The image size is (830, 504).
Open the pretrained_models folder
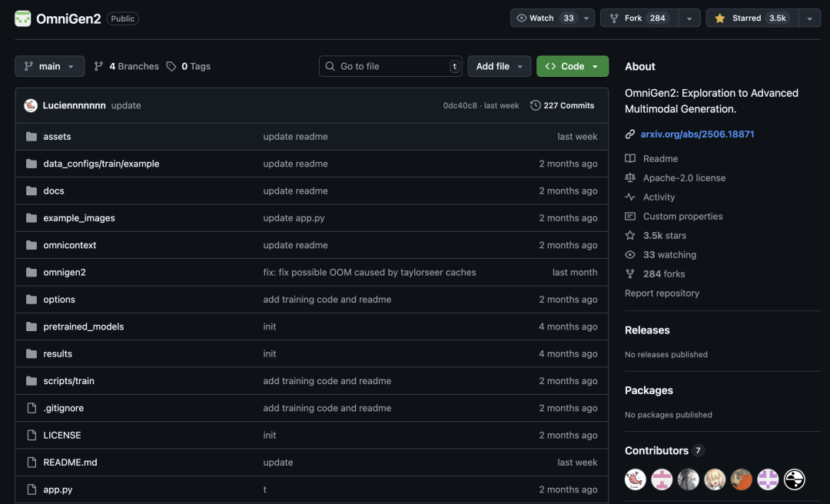coord(84,327)
